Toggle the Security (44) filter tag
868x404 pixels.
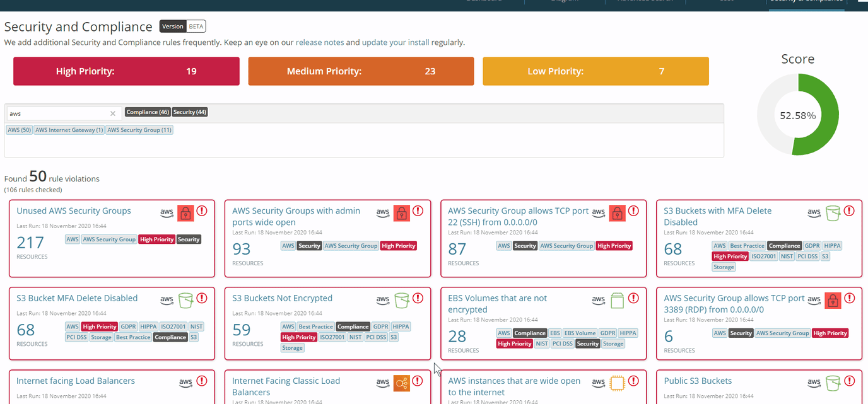click(x=190, y=112)
